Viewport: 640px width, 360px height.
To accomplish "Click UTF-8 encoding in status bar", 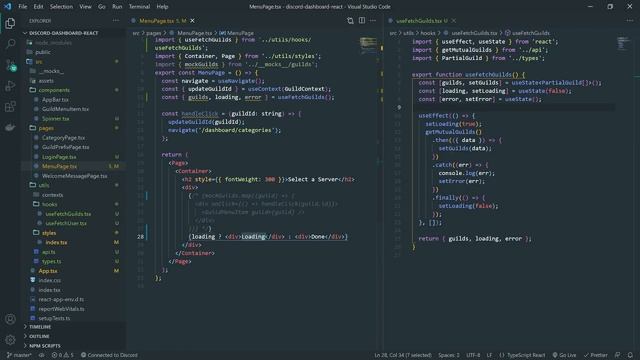I will coord(473,355).
